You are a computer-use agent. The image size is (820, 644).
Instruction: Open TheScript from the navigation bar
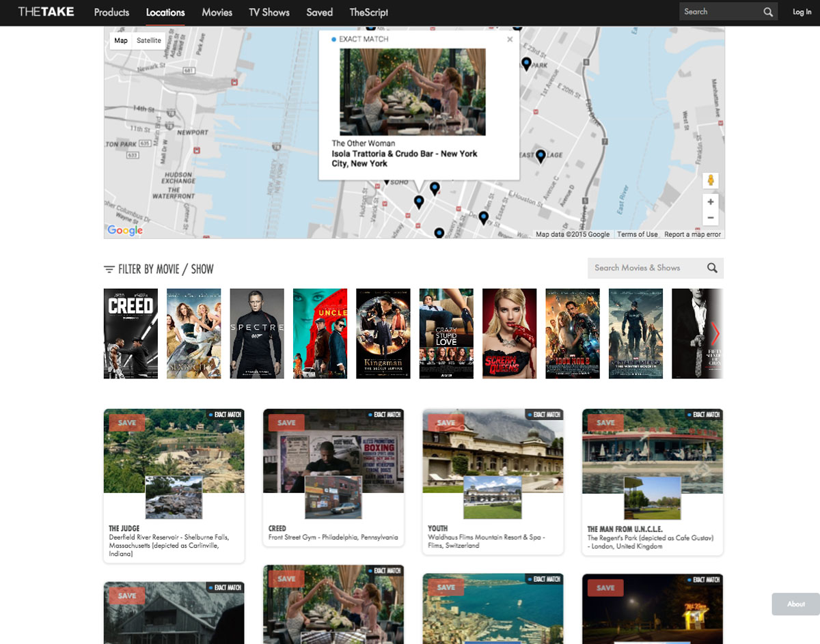click(369, 12)
